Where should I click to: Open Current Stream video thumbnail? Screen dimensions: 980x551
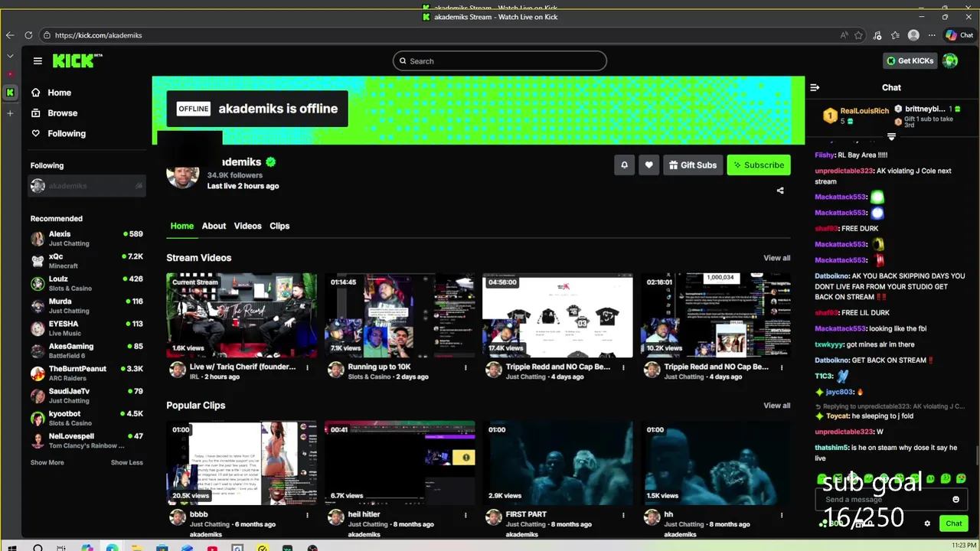[x=241, y=315]
